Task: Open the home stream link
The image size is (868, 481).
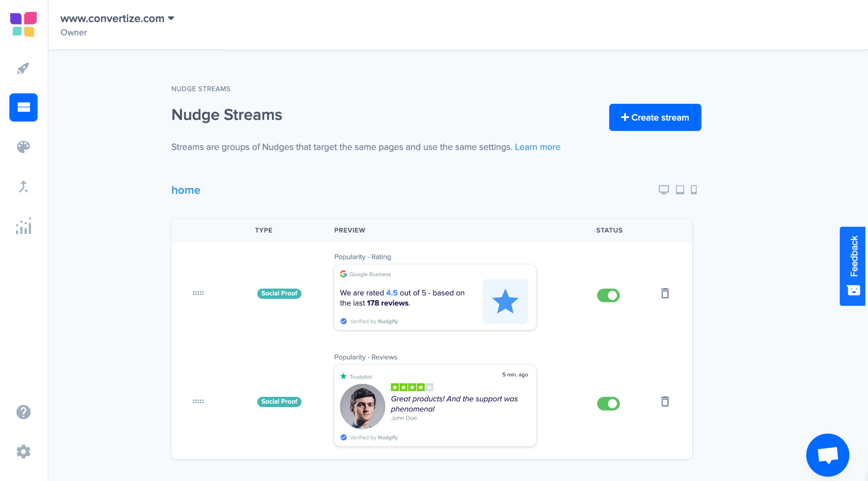Action: pyautogui.click(x=186, y=190)
